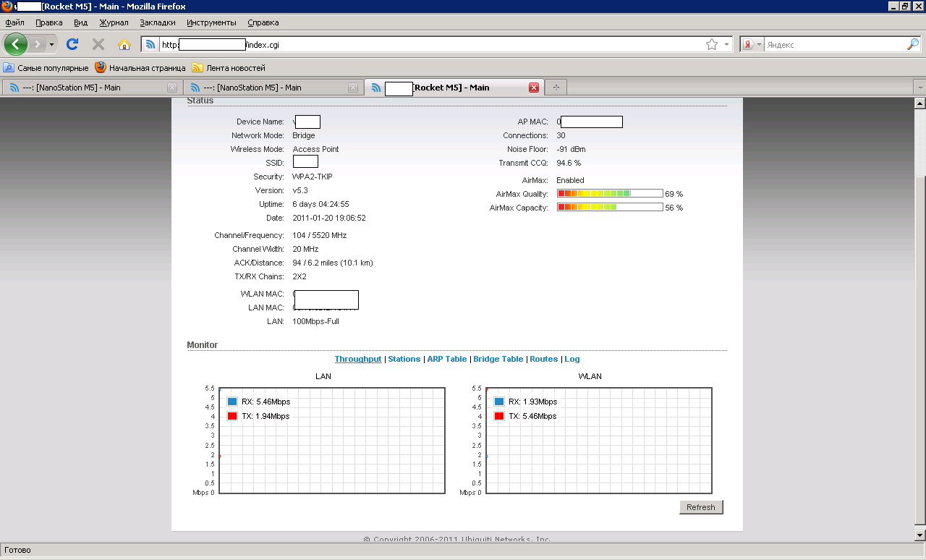The height and width of the screenshot is (560, 926).
Task: Open the Закладки menu
Action: click(158, 22)
